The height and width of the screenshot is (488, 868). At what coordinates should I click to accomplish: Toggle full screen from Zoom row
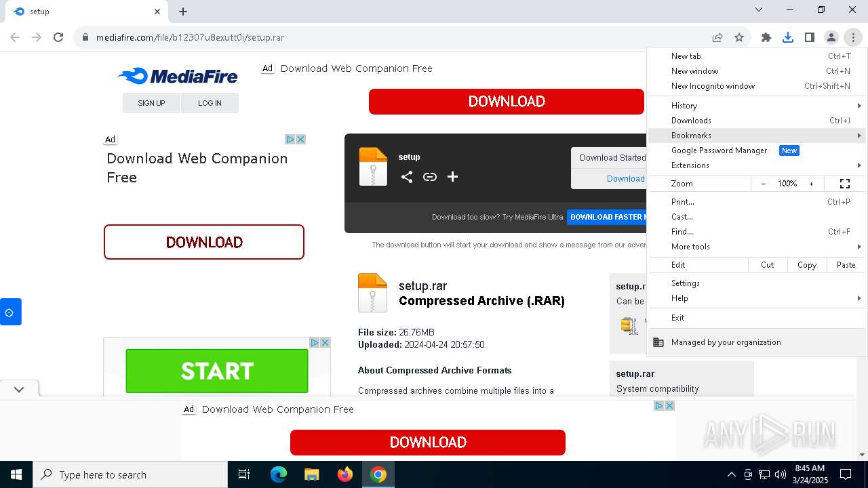tap(845, 184)
